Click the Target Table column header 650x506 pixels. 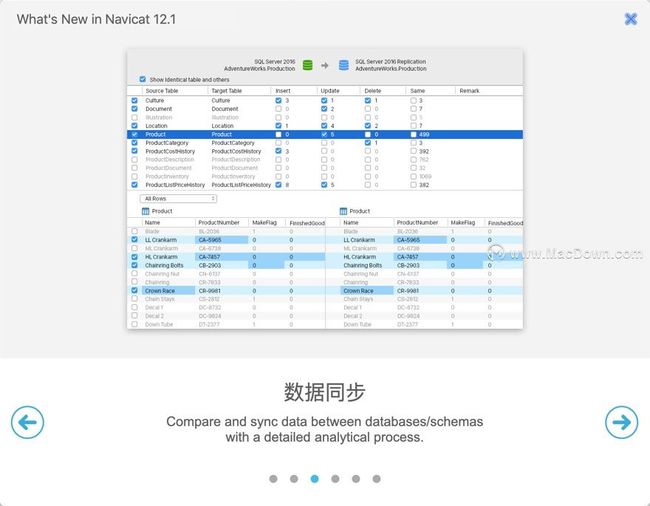coord(226,91)
